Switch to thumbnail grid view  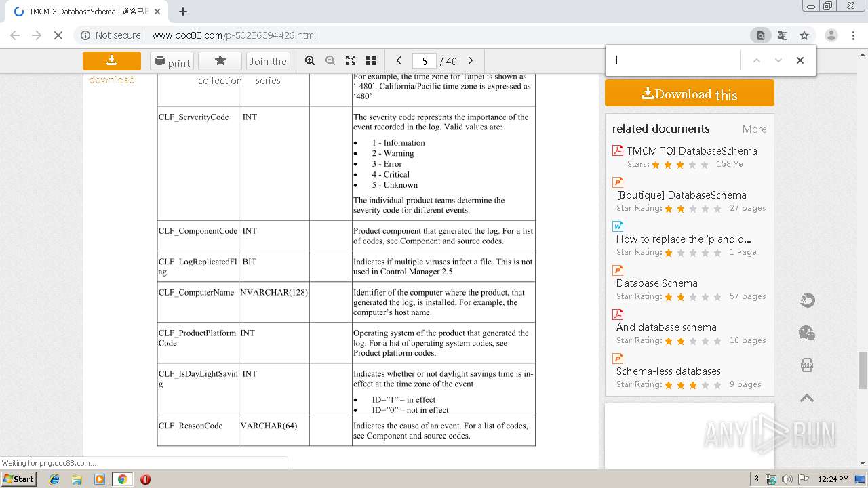point(371,60)
